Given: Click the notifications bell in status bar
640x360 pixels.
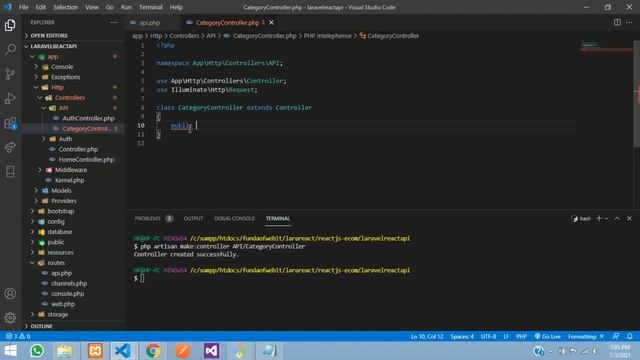Looking at the screenshot, I should click(x=630, y=336).
